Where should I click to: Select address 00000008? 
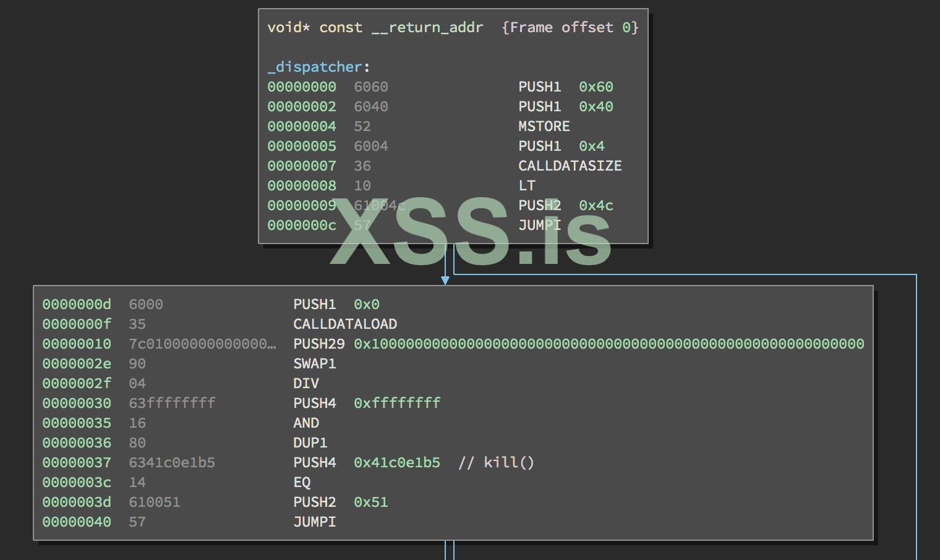coord(302,185)
